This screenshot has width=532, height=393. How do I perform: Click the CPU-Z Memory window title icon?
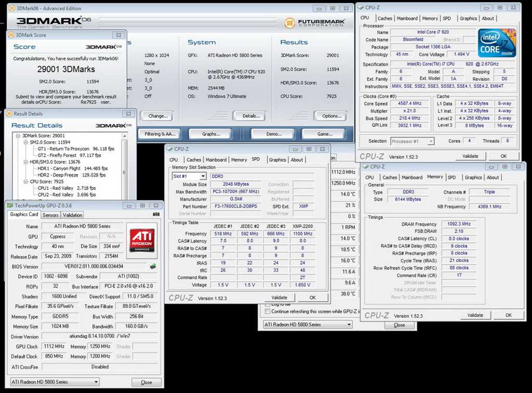coord(365,167)
